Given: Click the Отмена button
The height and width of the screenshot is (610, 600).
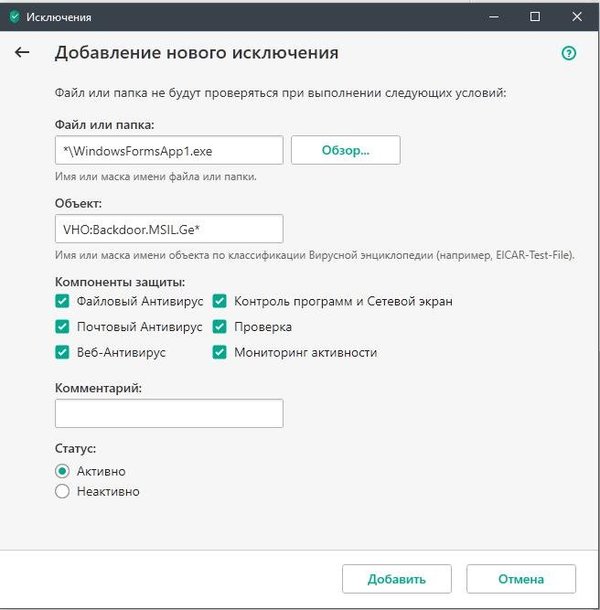Looking at the screenshot, I should coord(520,579).
